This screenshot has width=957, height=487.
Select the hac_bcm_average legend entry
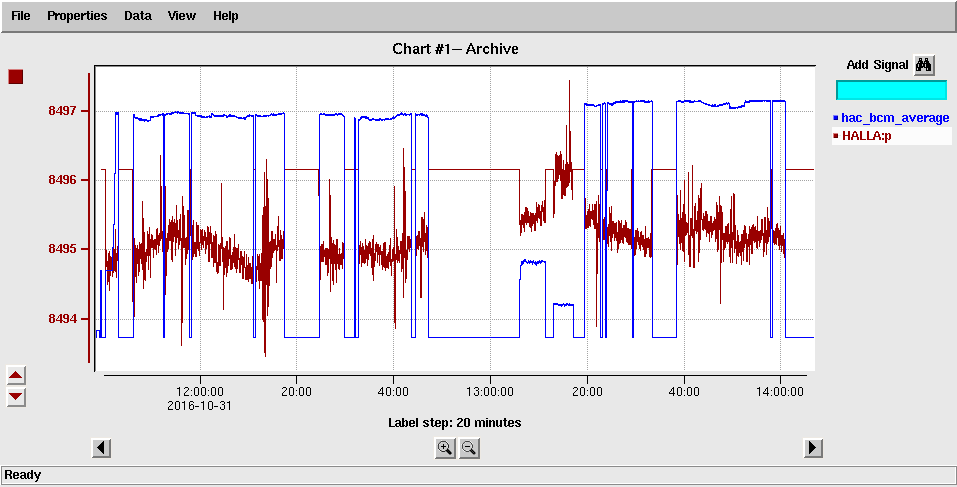pos(891,118)
